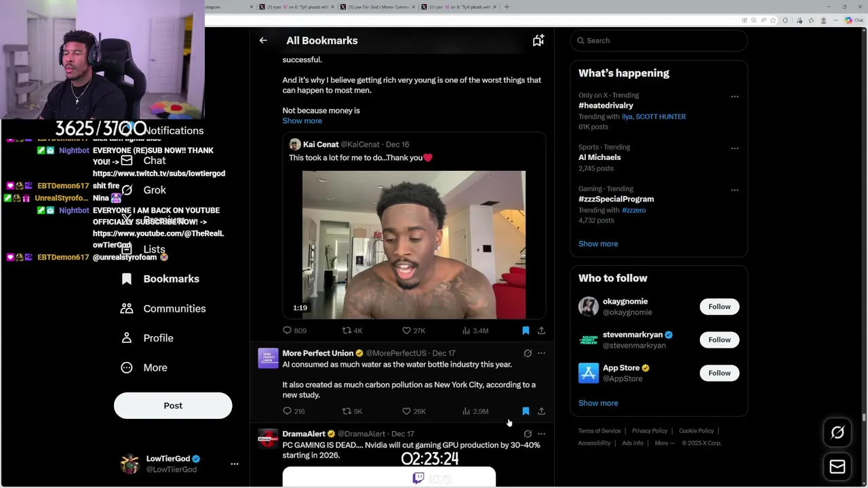Image resolution: width=868 pixels, height=488 pixels.
Task: Open browser Copilot Chat button
Action: pos(854,20)
